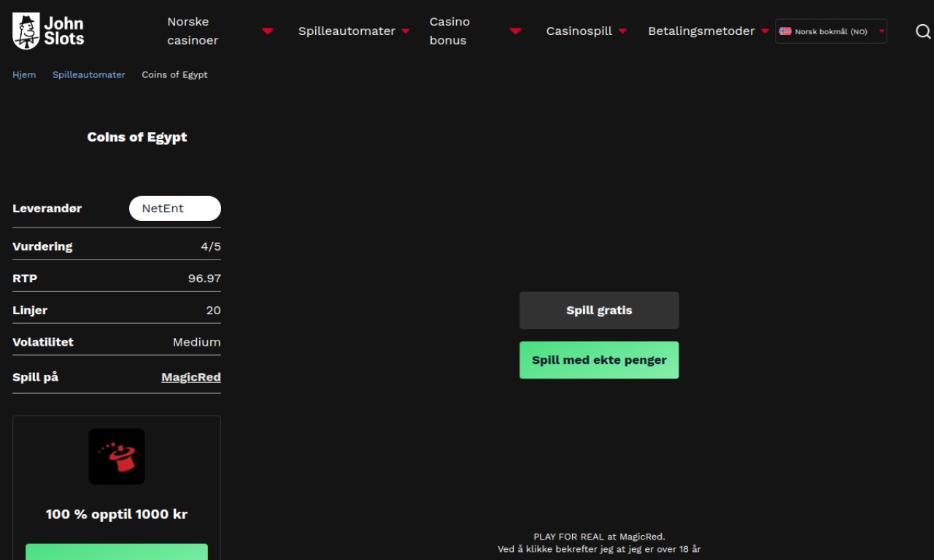The image size is (934, 560).
Task: Click the Volatilitet value Medium
Action: (x=197, y=342)
